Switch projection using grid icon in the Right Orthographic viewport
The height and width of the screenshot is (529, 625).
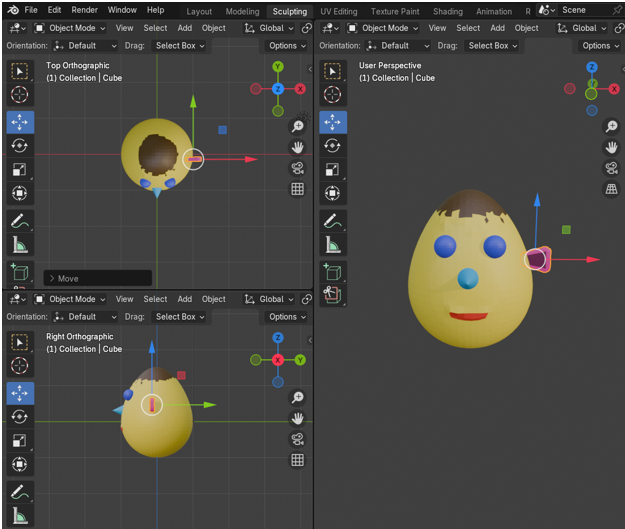point(297,460)
